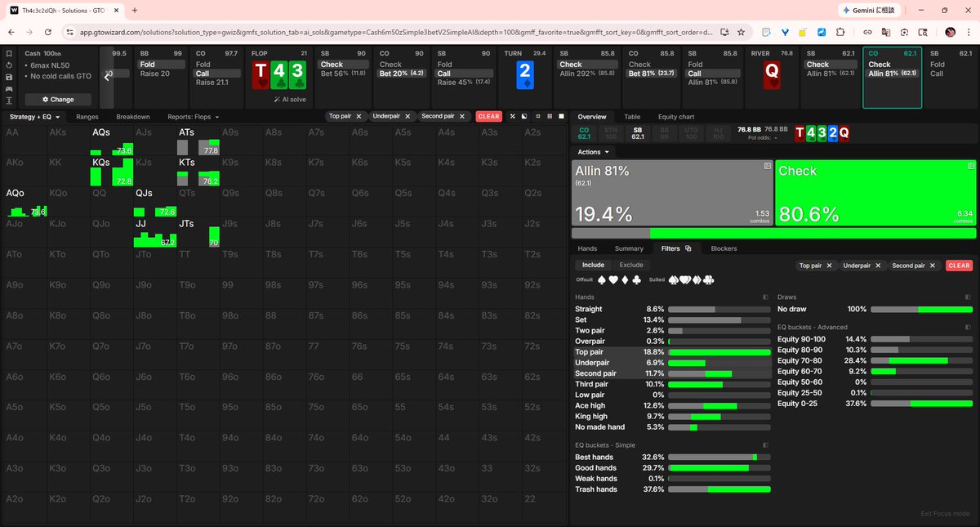Viewport: 980px width, 527px height.
Task: Click the JJ cell in range matrix
Action: 155,232
